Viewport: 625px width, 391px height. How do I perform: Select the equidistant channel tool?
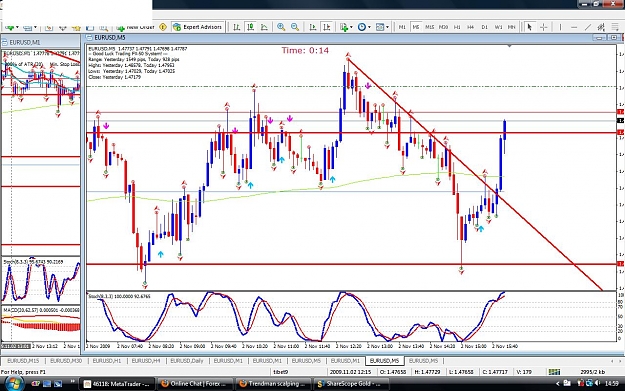pos(601,27)
